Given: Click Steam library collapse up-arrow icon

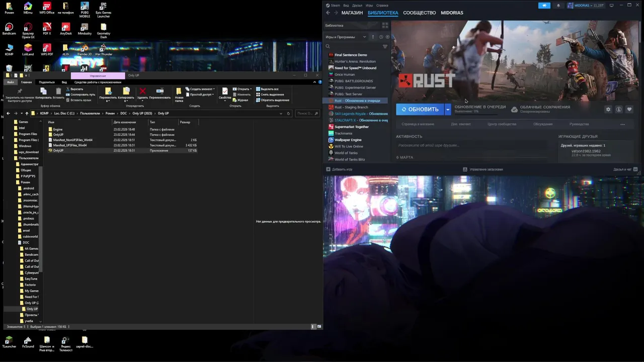Looking at the screenshot, I should [373, 37].
